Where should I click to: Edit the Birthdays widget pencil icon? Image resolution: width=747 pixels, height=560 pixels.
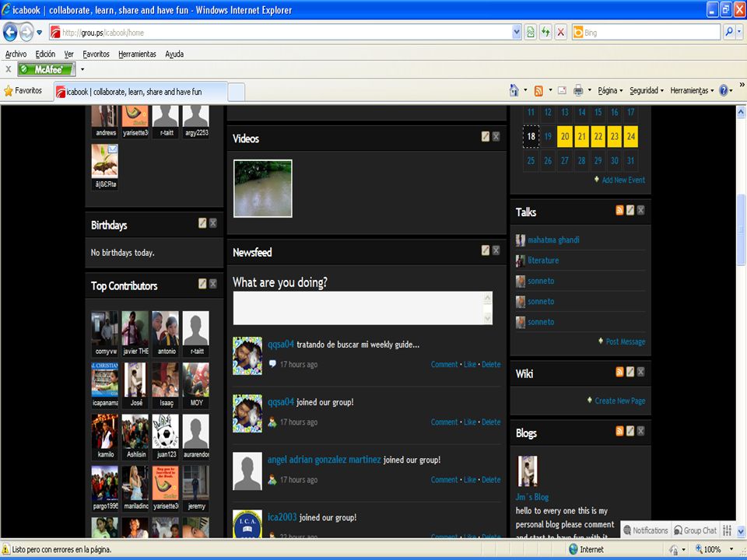pos(202,223)
